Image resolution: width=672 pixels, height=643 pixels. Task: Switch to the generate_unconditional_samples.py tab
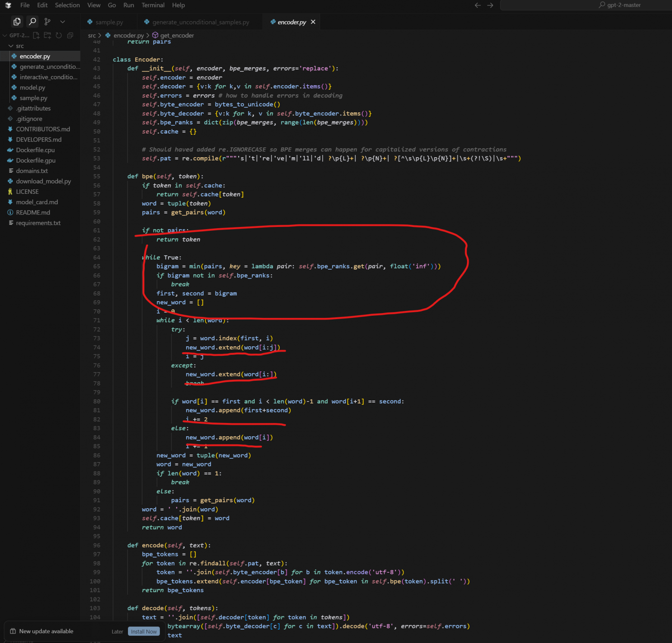click(x=200, y=22)
